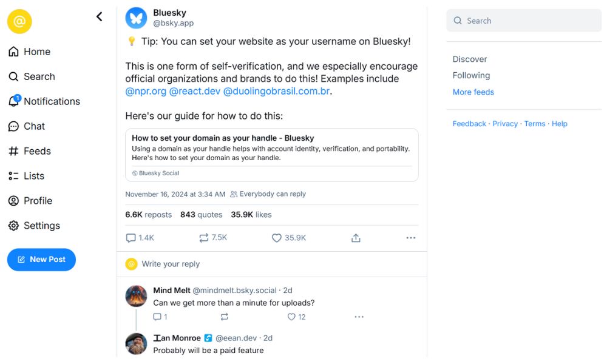The height and width of the screenshot is (364, 607).
Task: Click the New Post button
Action: pyautogui.click(x=41, y=260)
